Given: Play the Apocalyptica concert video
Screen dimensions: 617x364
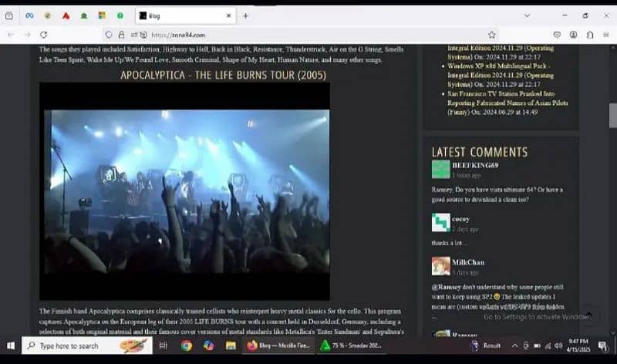Looking at the screenshot, I should [x=184, y=191].
